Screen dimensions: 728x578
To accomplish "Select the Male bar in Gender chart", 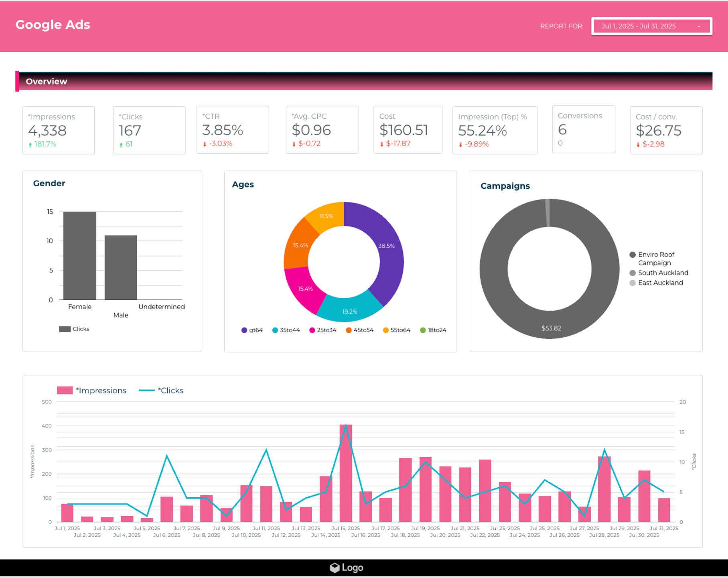I will (x=121, y=268).
